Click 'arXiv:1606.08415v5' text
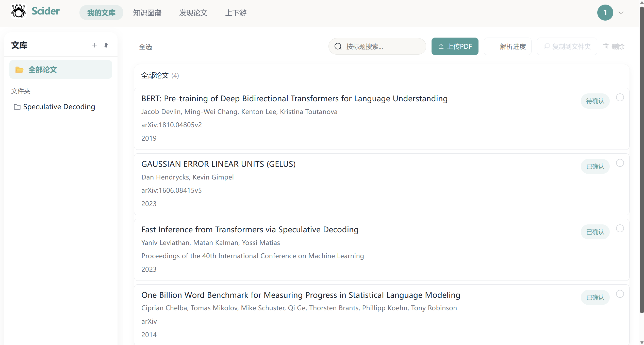The image size is (644, 345). (x=172, y=190)
